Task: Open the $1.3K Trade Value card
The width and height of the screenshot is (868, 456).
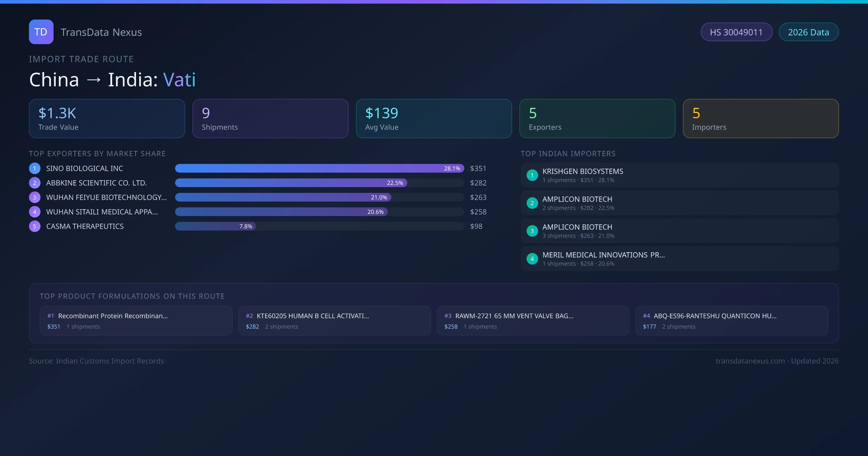Action: click(107, 118)
